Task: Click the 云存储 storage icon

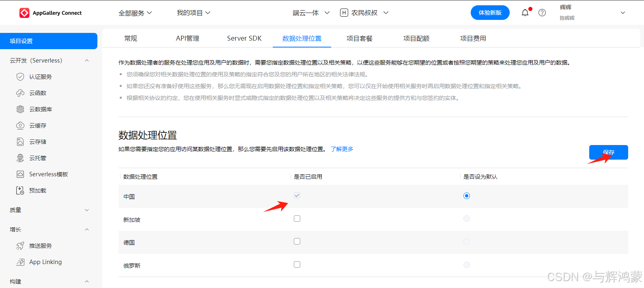Action: (20, 142)
